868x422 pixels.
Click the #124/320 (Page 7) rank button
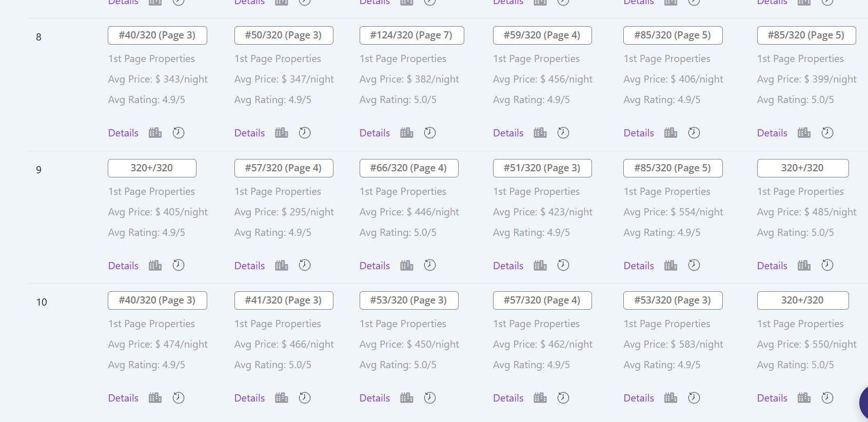coord(411,35)
